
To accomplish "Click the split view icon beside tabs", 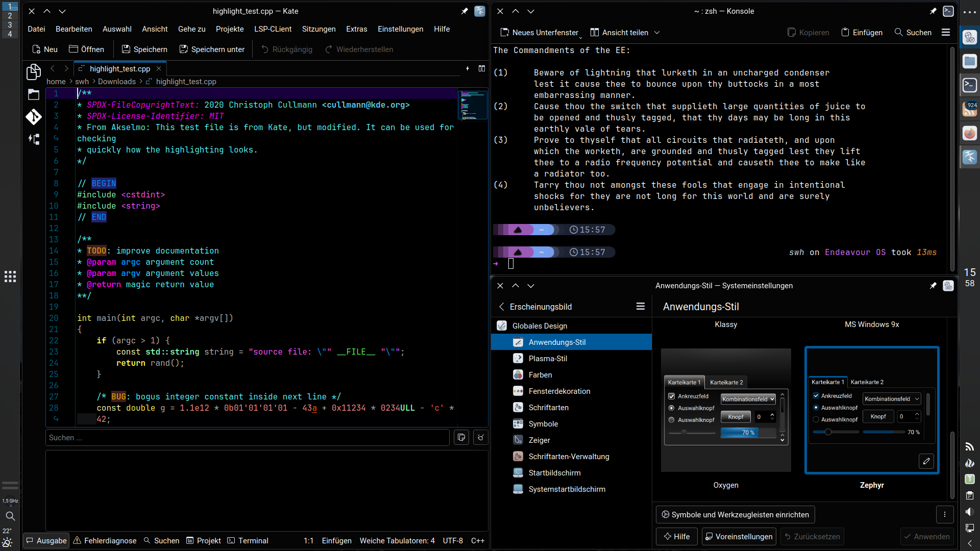I will [x=481, y=68].
